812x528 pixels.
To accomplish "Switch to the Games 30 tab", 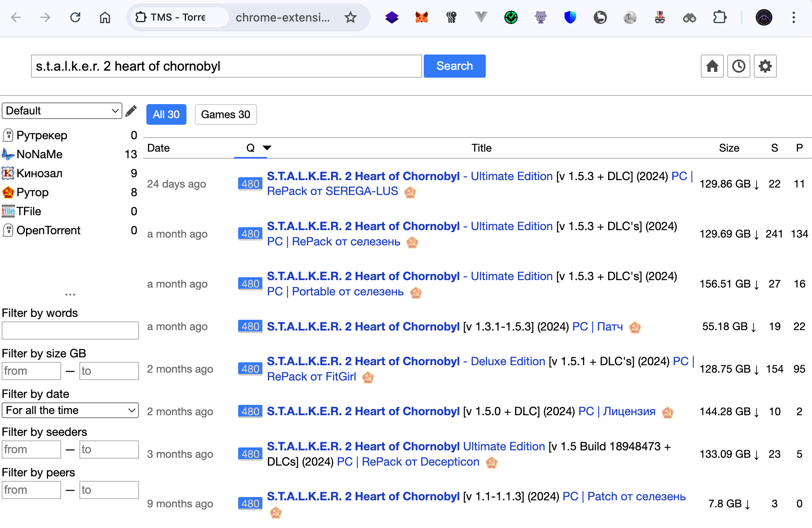I will tap(225, 114).
